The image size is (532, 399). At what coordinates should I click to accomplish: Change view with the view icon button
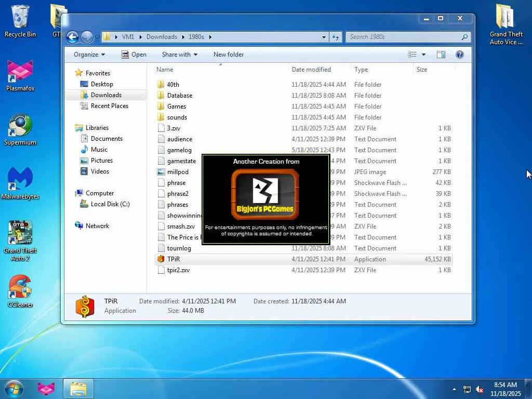pos(412,55)
